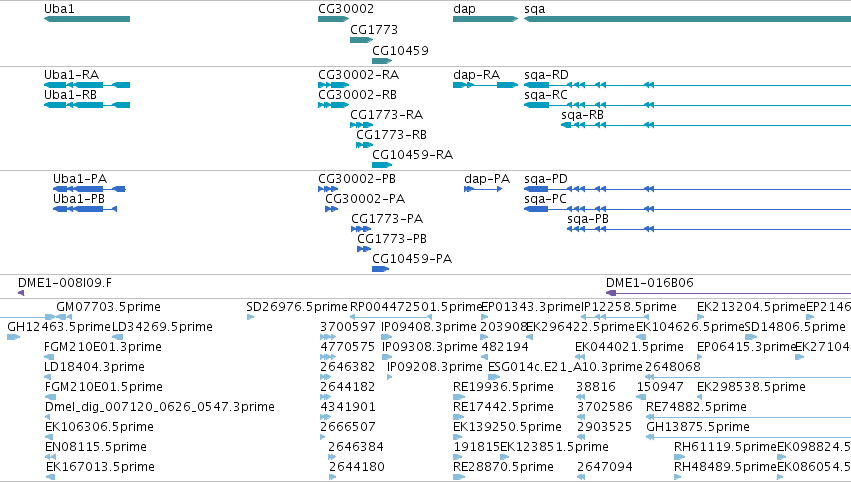Click the 3700597 feature label
The width and height of the screenshot is (851, 482).
(x=347, y=327)
